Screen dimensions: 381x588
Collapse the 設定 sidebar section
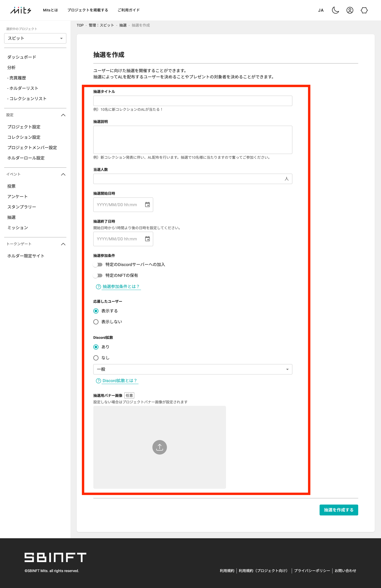[x=63, y=115]
